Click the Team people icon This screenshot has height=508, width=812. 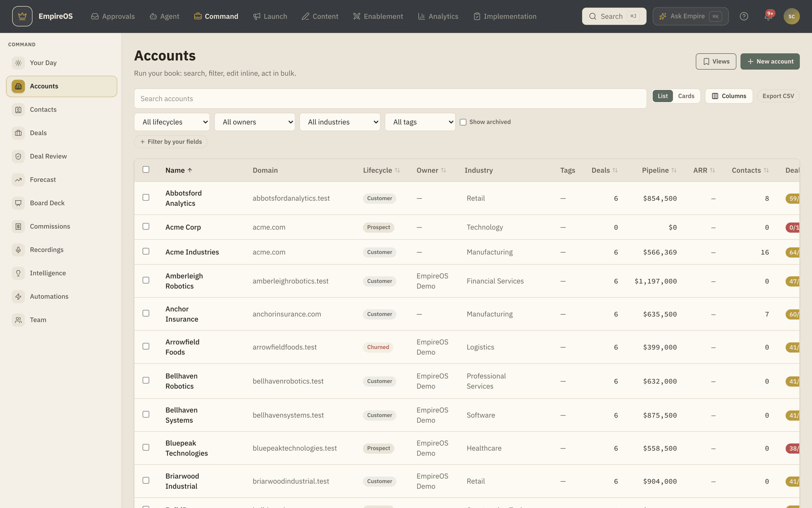(18, 320)
